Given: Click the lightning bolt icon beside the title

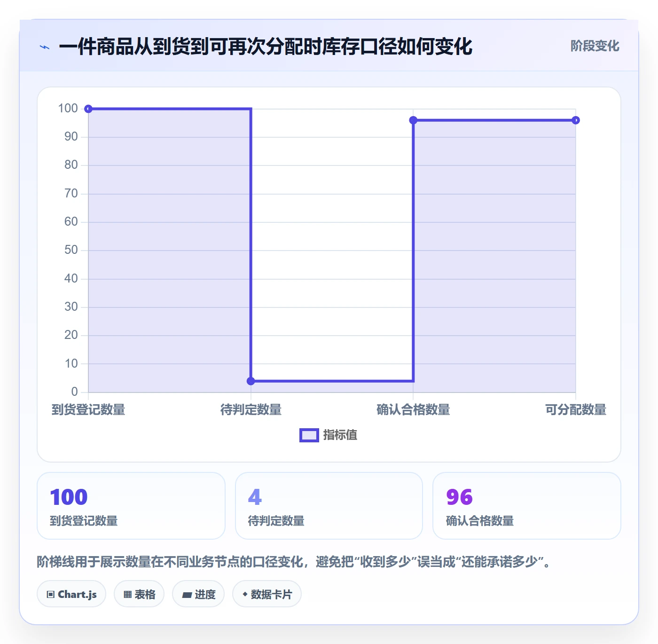Looking at the screenshot, I should [45, 47].
